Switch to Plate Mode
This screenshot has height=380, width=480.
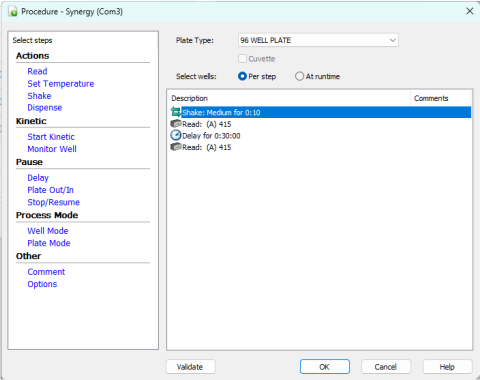(x=49, y=243)
